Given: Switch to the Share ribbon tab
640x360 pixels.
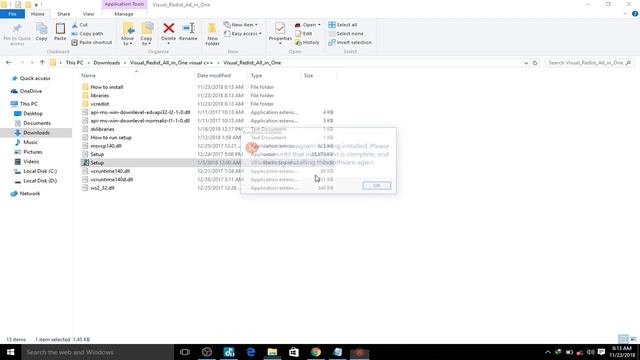Looking at the screenshot, I should 64,14.
